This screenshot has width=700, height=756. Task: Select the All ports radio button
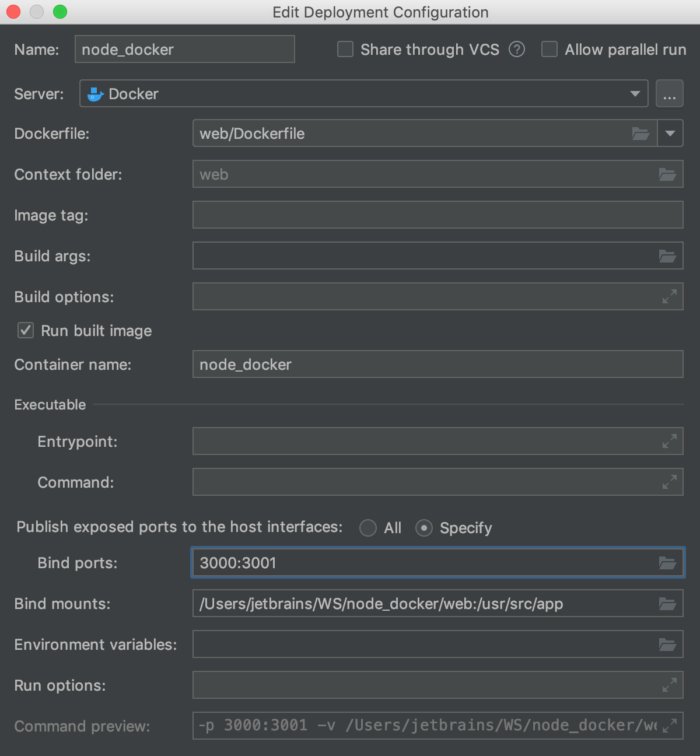(368, 528)
